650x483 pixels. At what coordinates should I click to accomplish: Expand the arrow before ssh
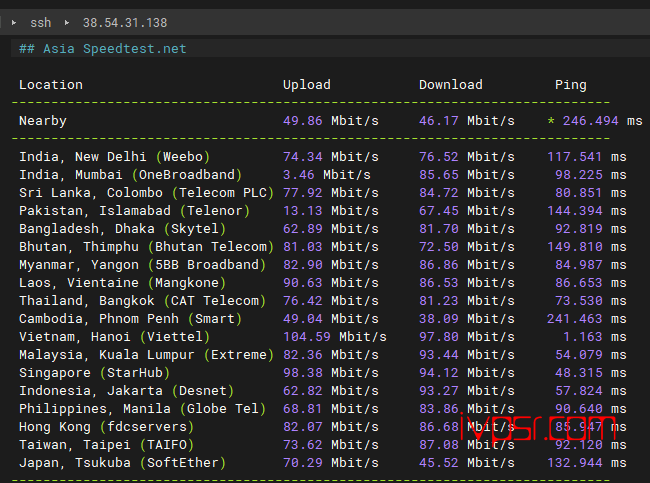[x=14, y=22]
